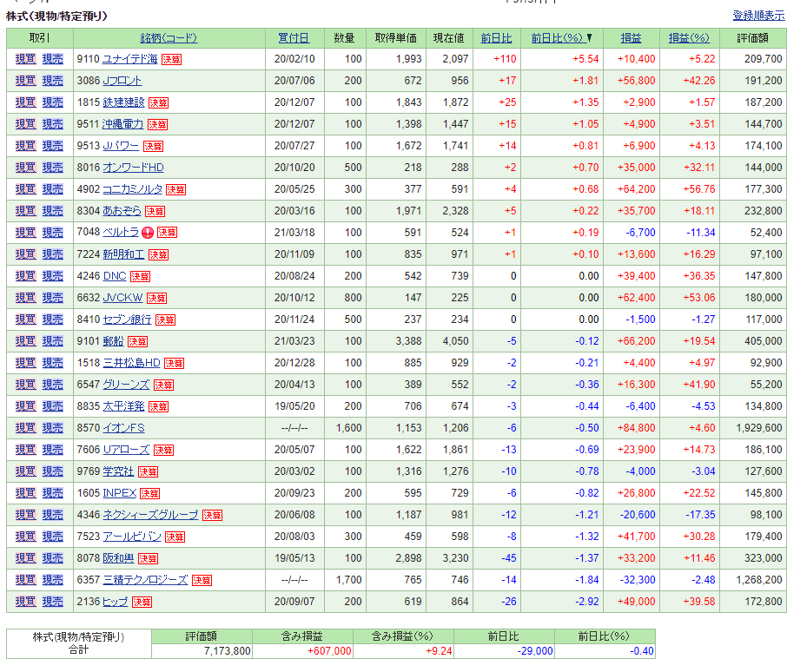Viewport: 787px width, 672px height.
Task: Select the total 前日比 -29,000
Action: pyautogui.click(x=535, y=651)
